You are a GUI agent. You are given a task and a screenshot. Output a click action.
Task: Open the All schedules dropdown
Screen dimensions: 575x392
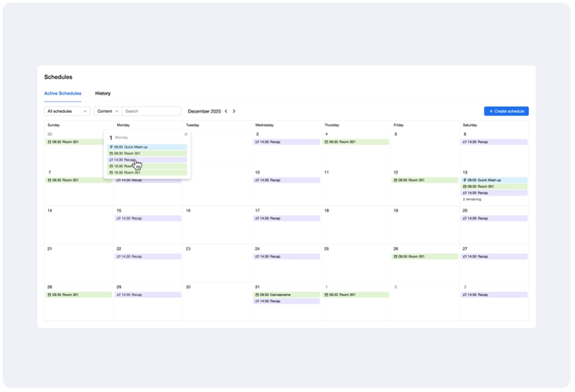pyautogui.click(x=68, y=112)
